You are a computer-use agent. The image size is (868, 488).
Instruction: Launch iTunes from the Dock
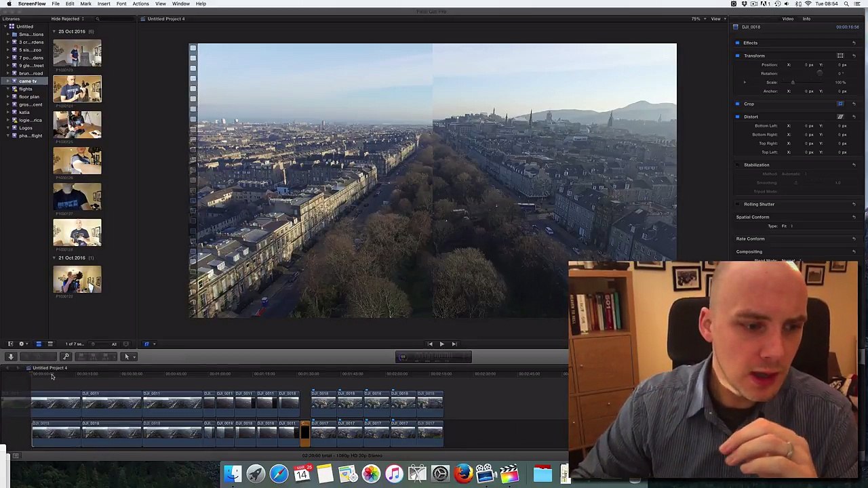[x=394, y=473]
